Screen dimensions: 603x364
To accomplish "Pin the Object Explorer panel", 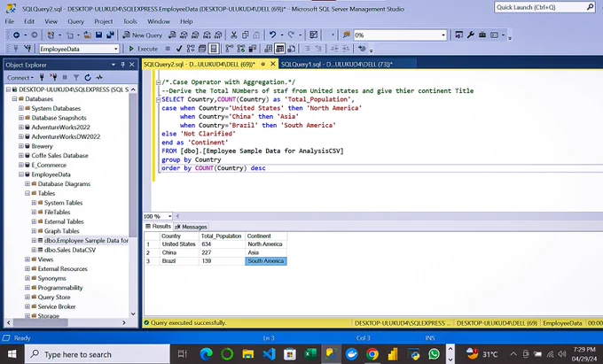I will (x=122, y=65).
